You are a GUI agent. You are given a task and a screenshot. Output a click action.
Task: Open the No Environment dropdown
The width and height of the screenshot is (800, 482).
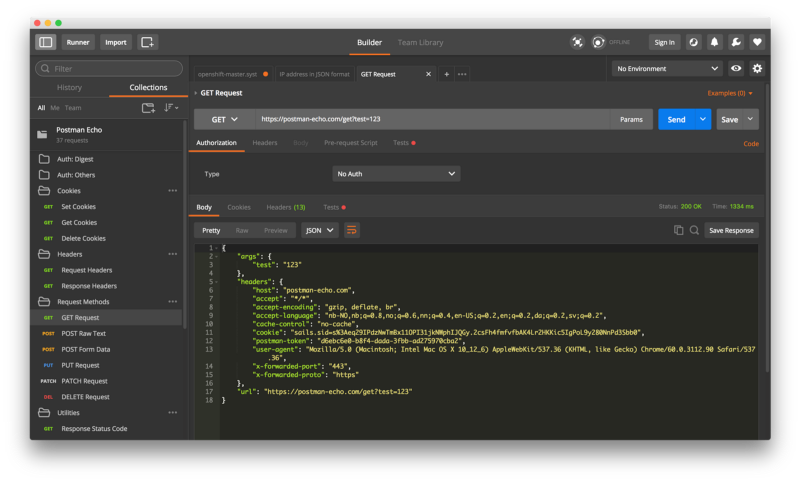667,68
